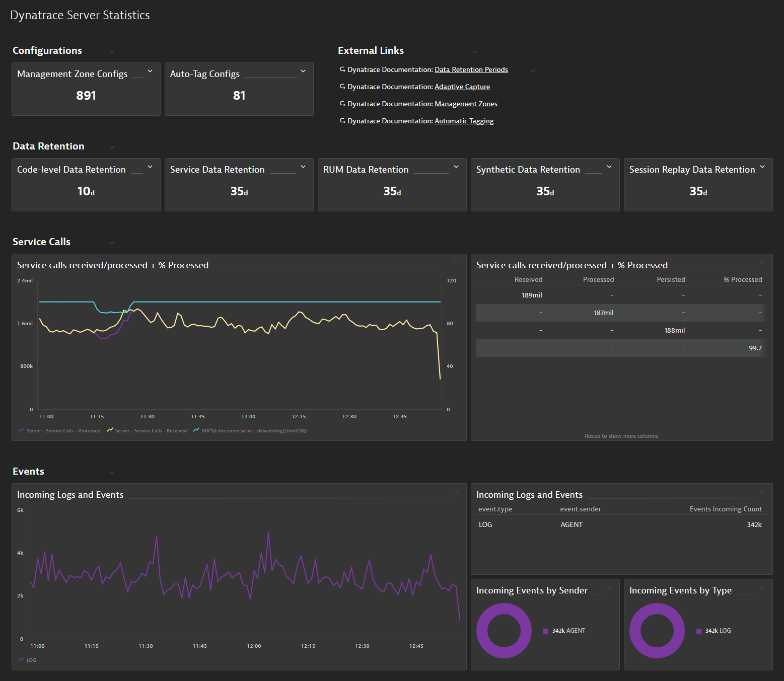Sort table by Persisted column header
Image resolution: width=784 pixels, height=681 pixels.
(x=671, y=280)
